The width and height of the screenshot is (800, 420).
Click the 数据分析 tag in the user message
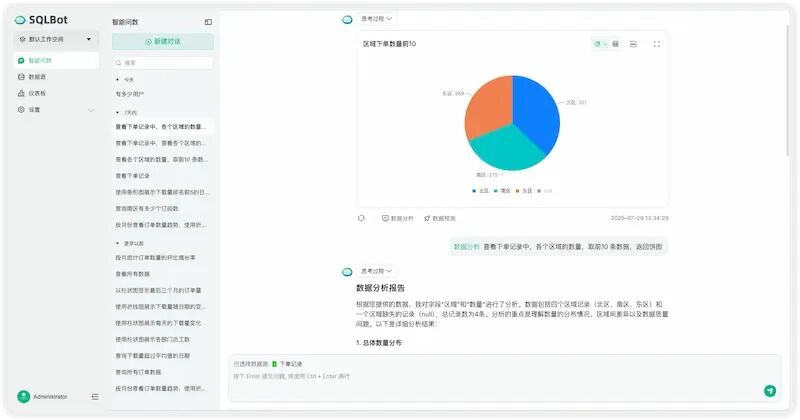[467, 246]
